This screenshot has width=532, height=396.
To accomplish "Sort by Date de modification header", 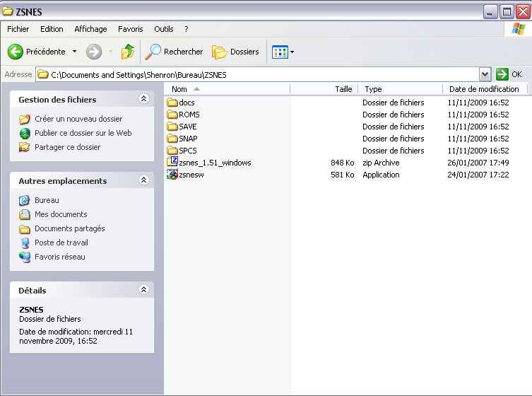I will 485,89.
